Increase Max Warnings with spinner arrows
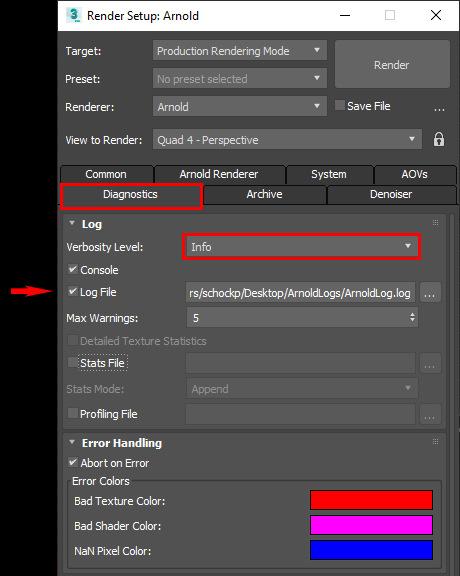 coord(412,314)
